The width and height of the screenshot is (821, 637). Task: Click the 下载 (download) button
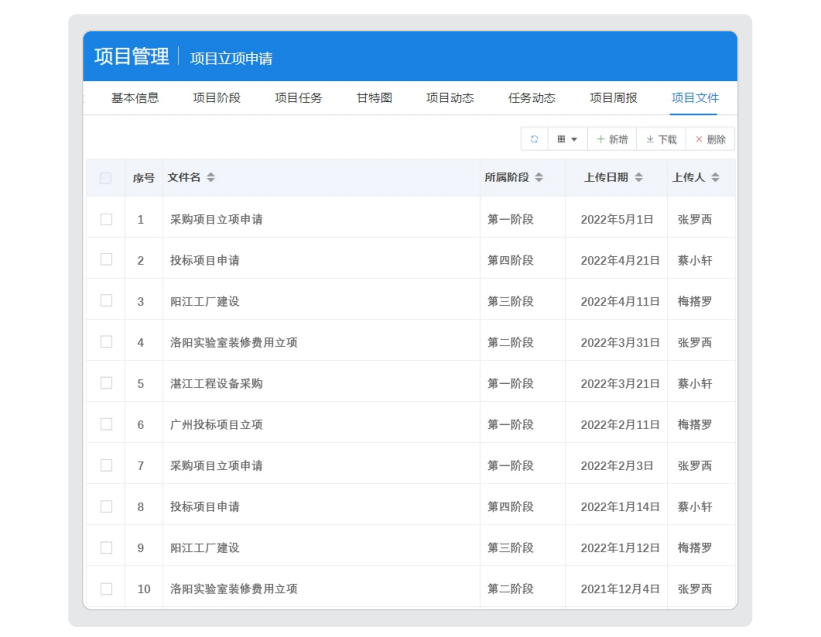coord(661,139)
